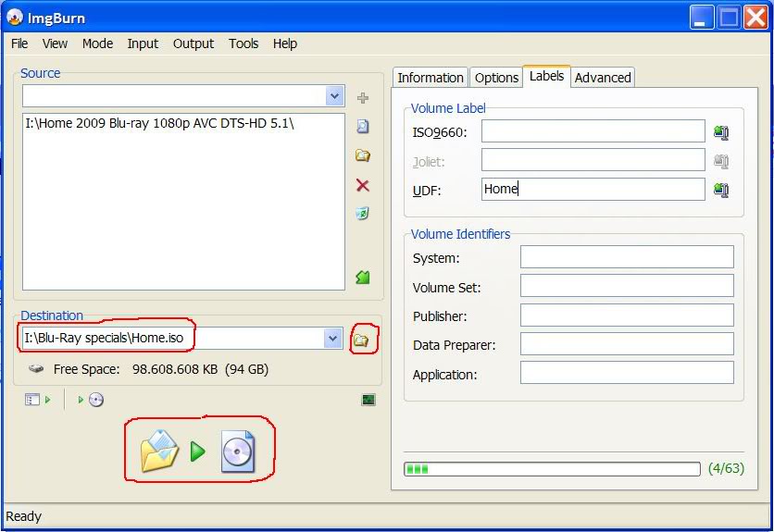Click the System identifier field

coord(627,256)
